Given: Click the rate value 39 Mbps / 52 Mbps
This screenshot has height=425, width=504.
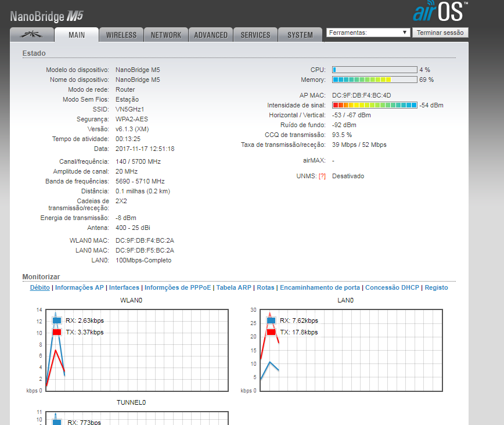Looking at the screenshot, I should point(359,145).
